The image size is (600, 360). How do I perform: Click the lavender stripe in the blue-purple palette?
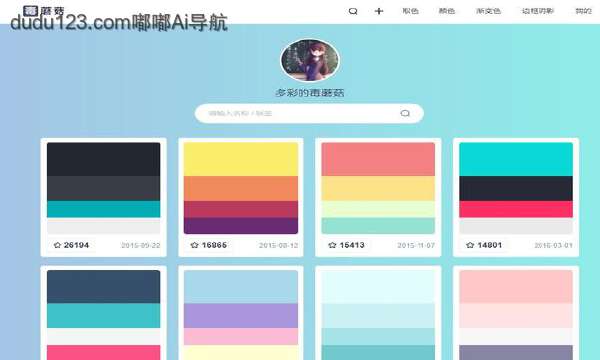click(241, 316)
